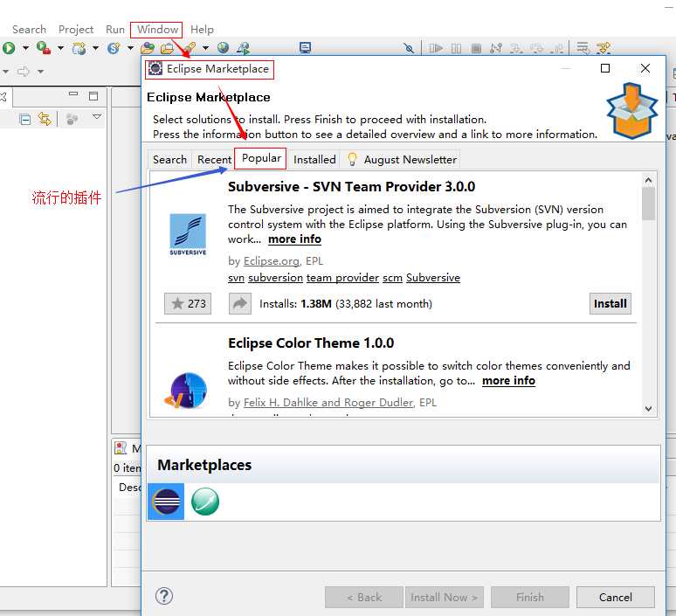The height and width of the screenshot is (616, 676).
Task: Click the blue monitor console icon
Action: pyautogui.click(x=305, y=48)
